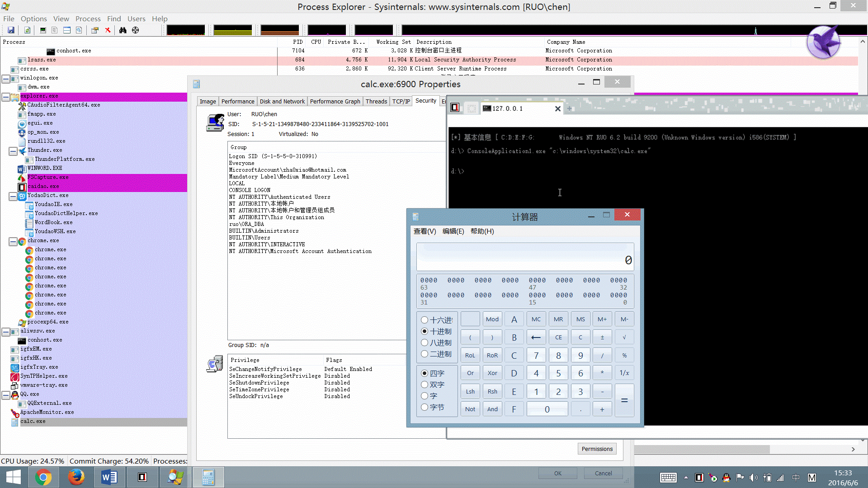Show hidden tray icons arrow
The height and width of the screenshot is (488, 868).
tap(686, 478)
